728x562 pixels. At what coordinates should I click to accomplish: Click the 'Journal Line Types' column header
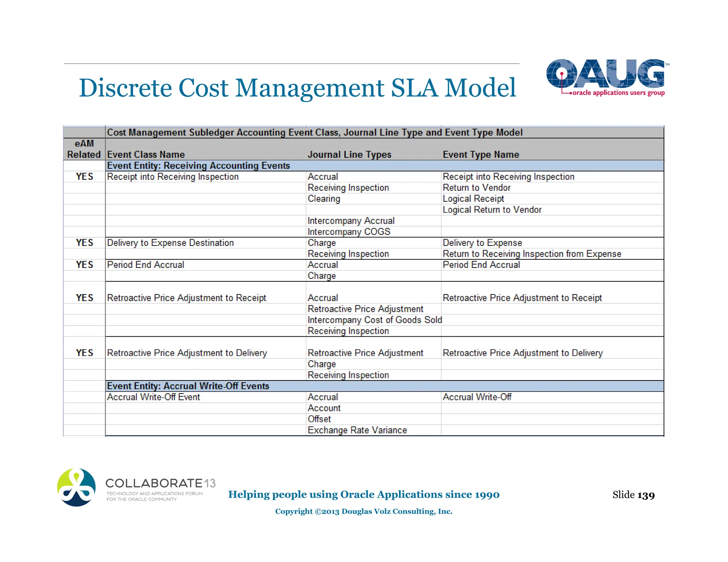(349, 155)
